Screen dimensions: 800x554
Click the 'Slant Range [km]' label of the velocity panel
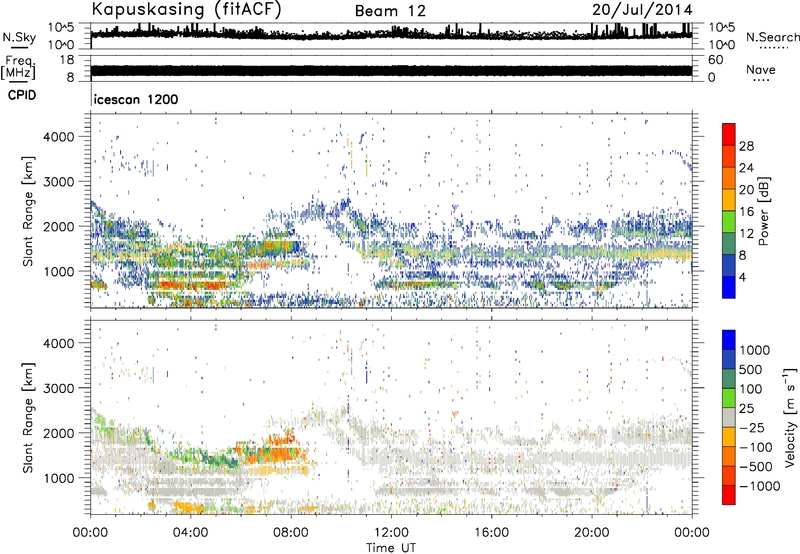[x=28, y=417]
